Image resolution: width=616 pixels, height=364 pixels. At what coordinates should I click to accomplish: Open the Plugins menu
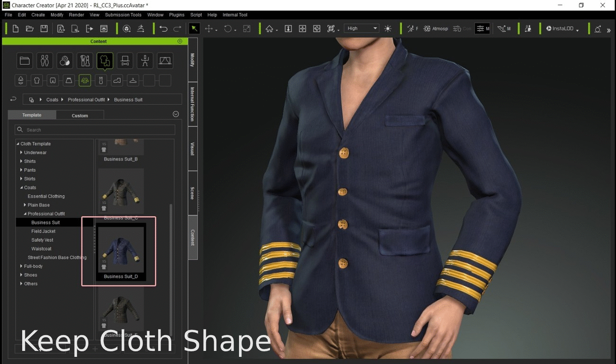176,15
